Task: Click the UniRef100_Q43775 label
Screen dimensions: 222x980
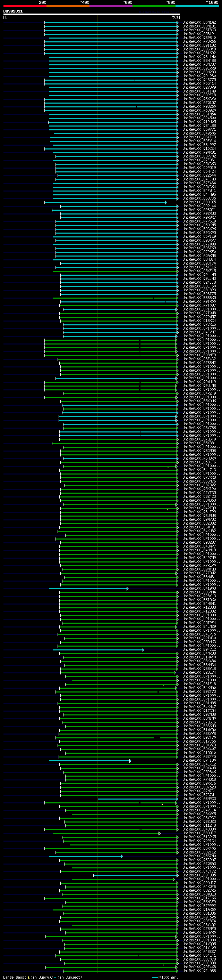Action: (x=199, y=80)
